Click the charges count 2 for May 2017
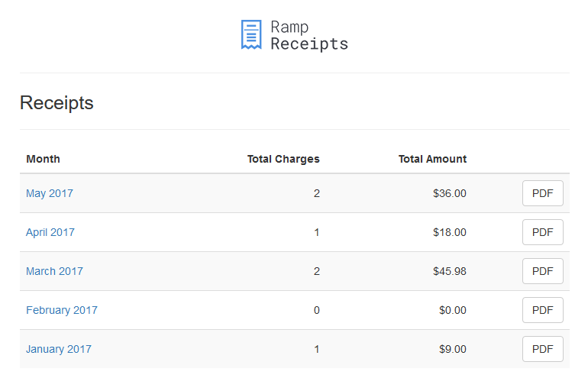The image size is (588, 391). click(316, 193)
